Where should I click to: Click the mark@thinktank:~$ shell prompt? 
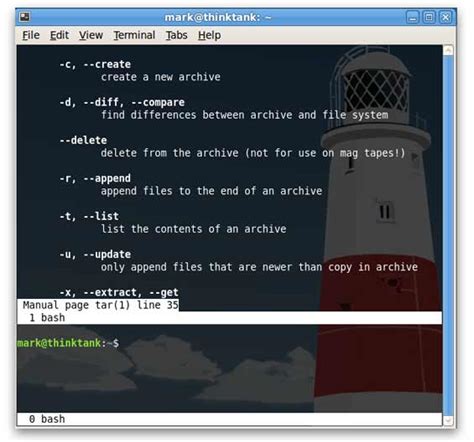[68, 343]
